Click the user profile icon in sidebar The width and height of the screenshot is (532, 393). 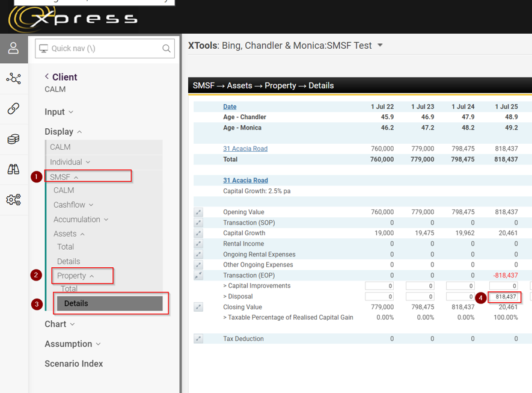pyautogui.click(x=13, y=49)
